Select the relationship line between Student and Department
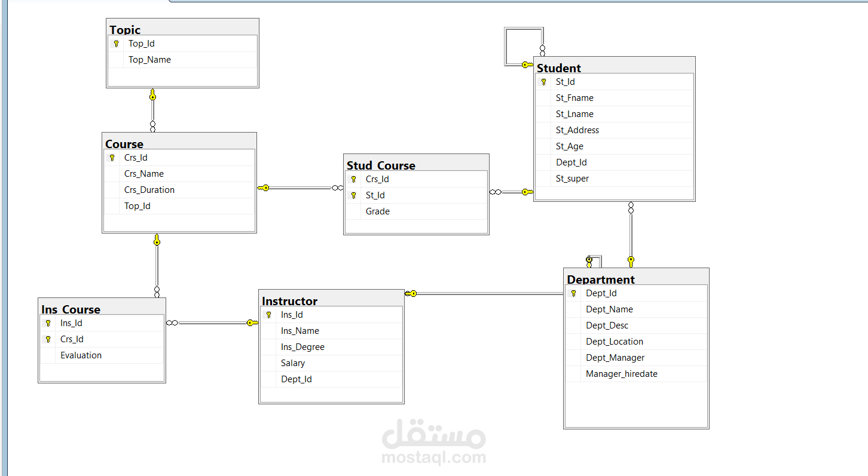This screenshot has height=476, width=868. pyautogui.click(x=631, y=234)
